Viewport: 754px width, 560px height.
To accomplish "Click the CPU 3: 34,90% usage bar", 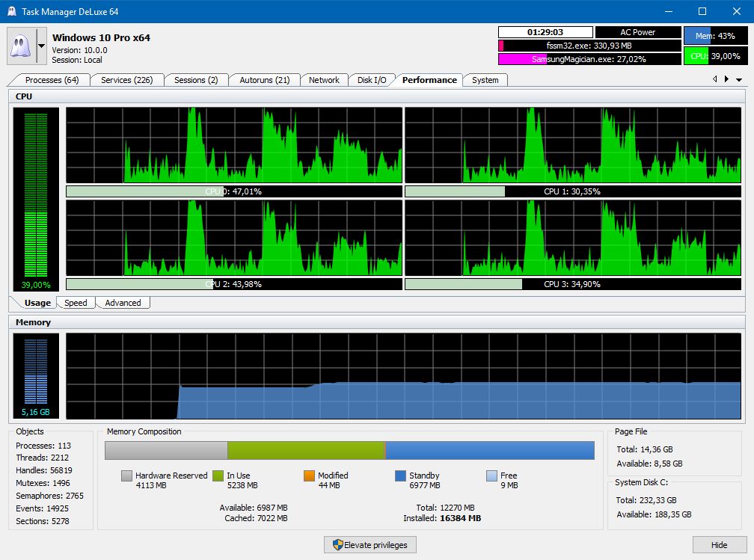I will point(573,284).
